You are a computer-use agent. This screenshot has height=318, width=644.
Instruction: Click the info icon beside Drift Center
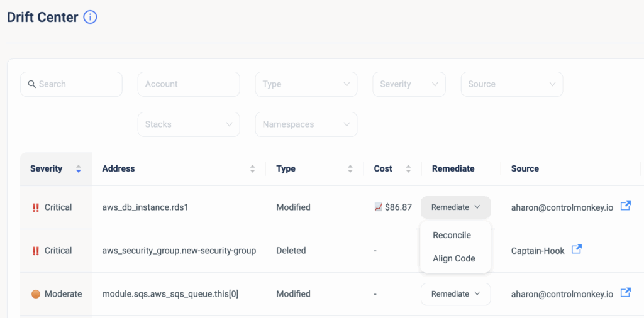tap(91, 18)
